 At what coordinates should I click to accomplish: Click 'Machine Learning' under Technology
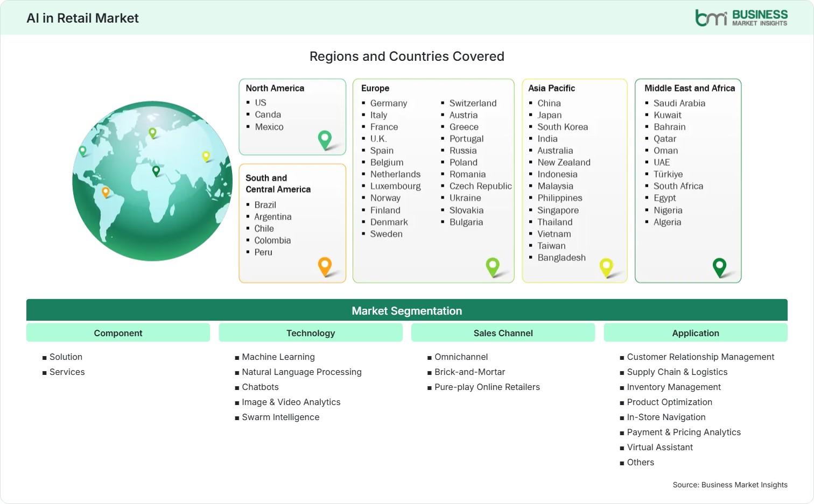pos(278,357)
